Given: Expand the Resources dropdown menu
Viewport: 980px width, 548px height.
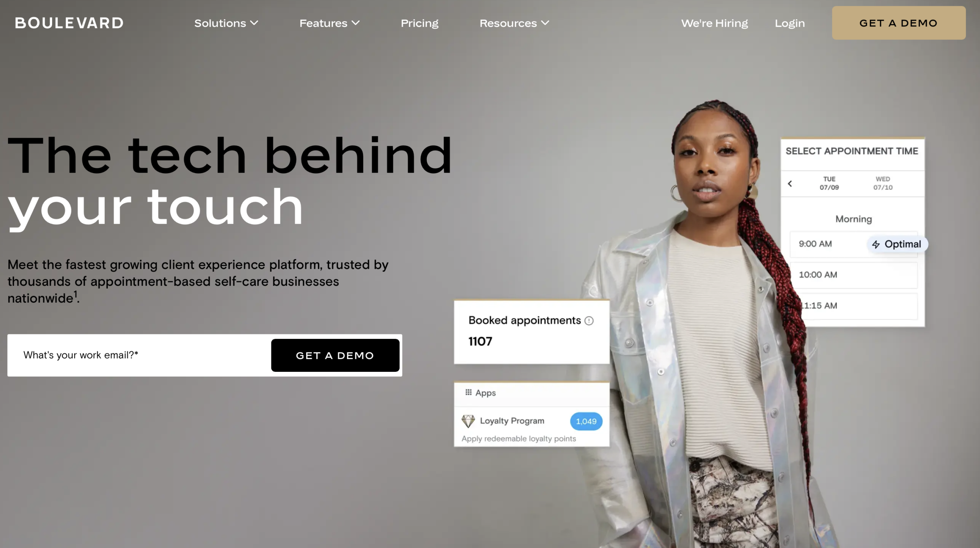Looking at the screenshot, I should pyautogui.click(x=514, y=23).
